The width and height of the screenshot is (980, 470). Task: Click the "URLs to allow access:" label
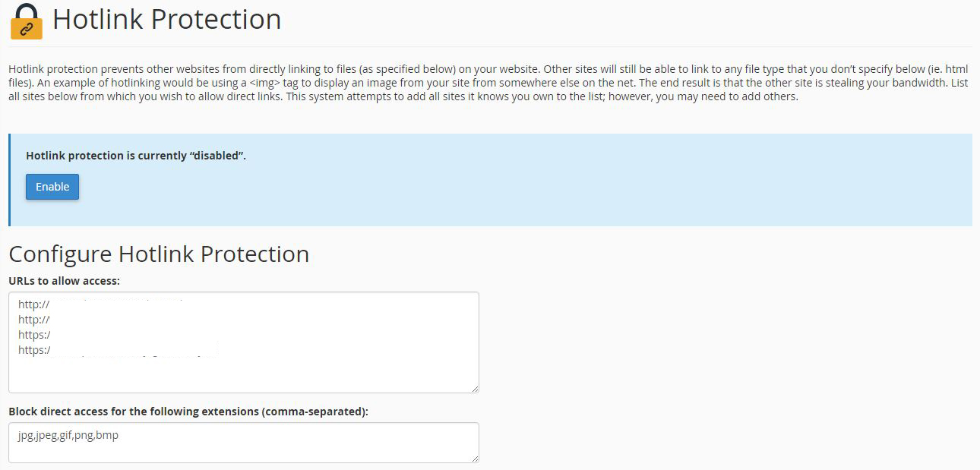65,281
